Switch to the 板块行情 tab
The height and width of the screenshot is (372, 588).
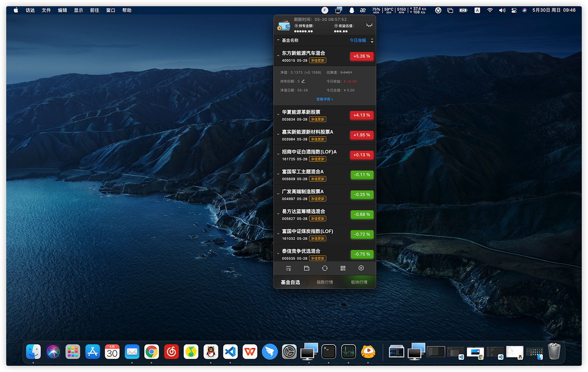click(359, 282)
